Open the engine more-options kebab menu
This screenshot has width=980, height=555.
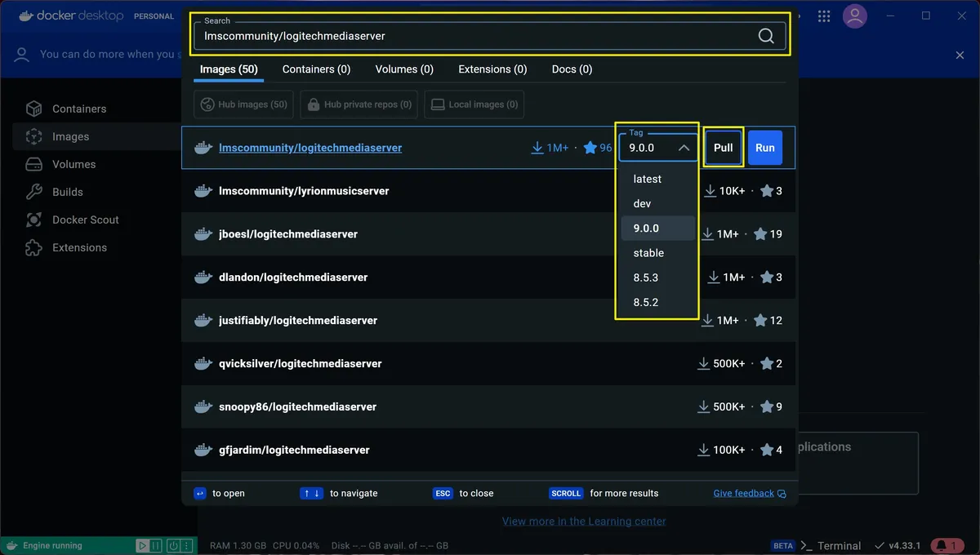187,545
